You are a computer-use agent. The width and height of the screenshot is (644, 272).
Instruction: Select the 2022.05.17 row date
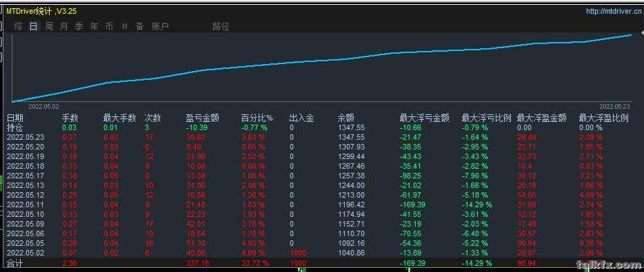tap(26, 176)
